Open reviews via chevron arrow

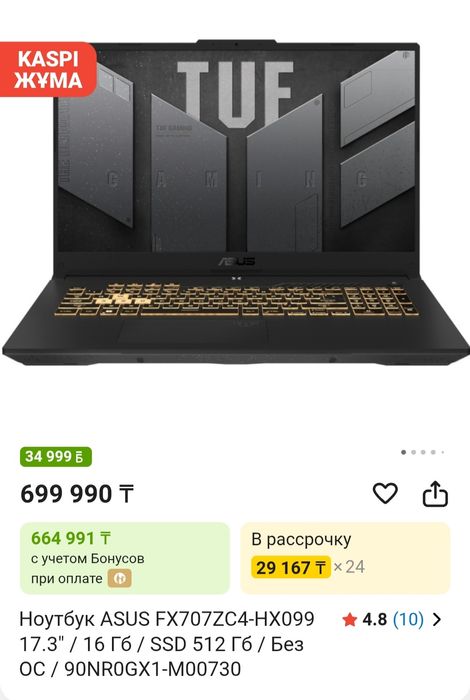(437, 620)
